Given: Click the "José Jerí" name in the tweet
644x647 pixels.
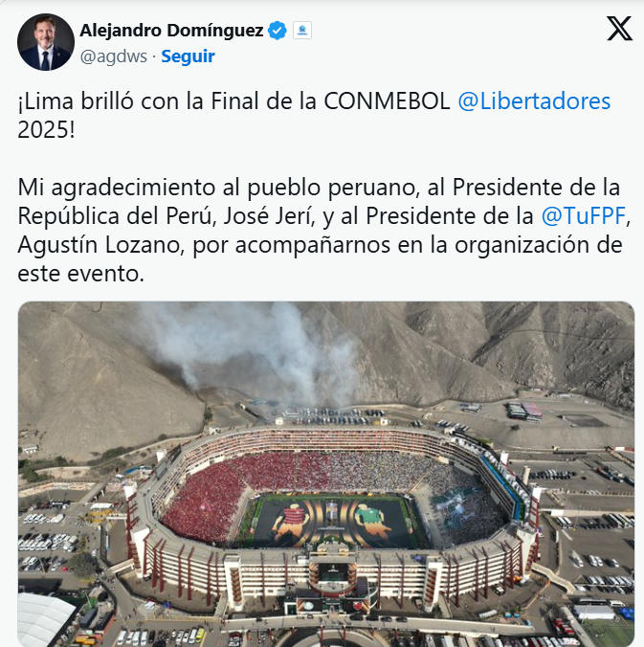Looking at the screenshot, I should 267,216.
